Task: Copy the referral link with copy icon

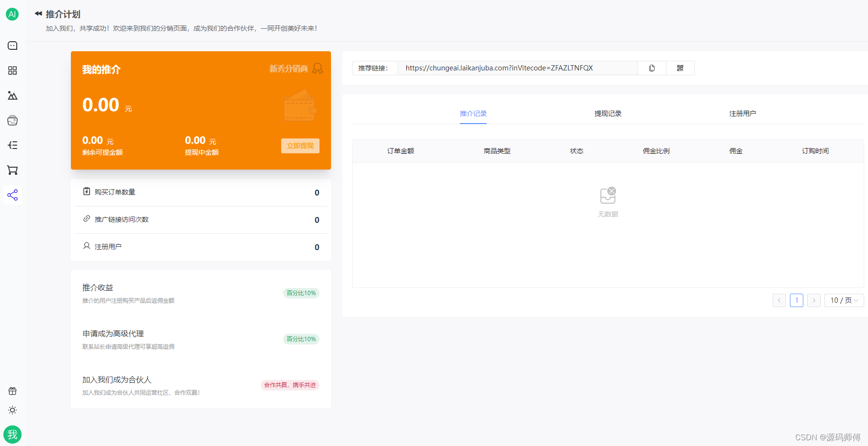Action: (652, 68)
